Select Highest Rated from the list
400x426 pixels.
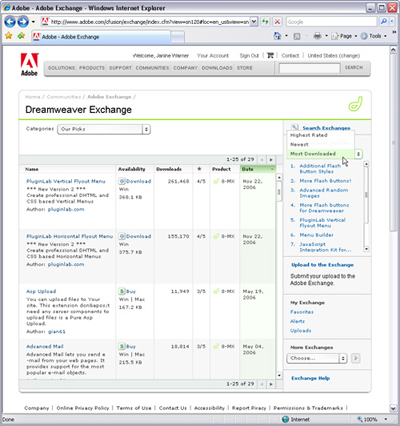click(309, 135)
